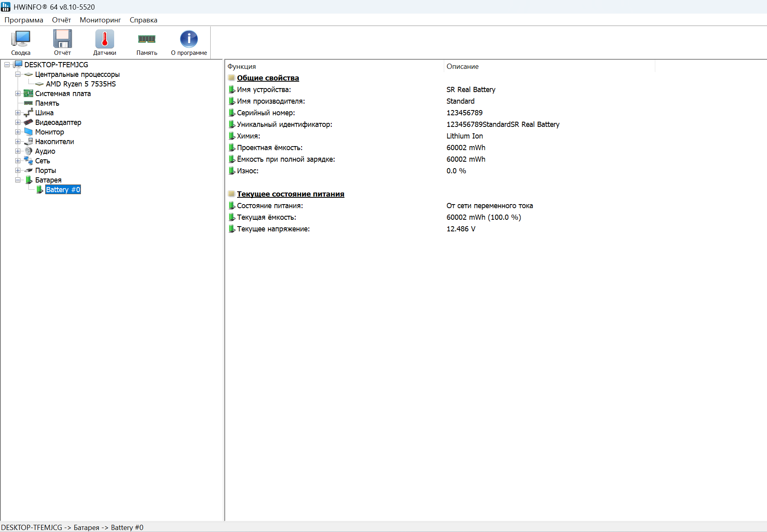This screenshot has width=767, height=532.
Task: Collapse the Центральные процессоры node
Action: coord(18,74)
